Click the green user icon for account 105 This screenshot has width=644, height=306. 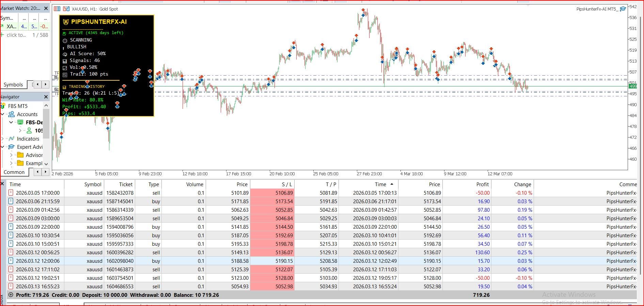pos(29,130)
